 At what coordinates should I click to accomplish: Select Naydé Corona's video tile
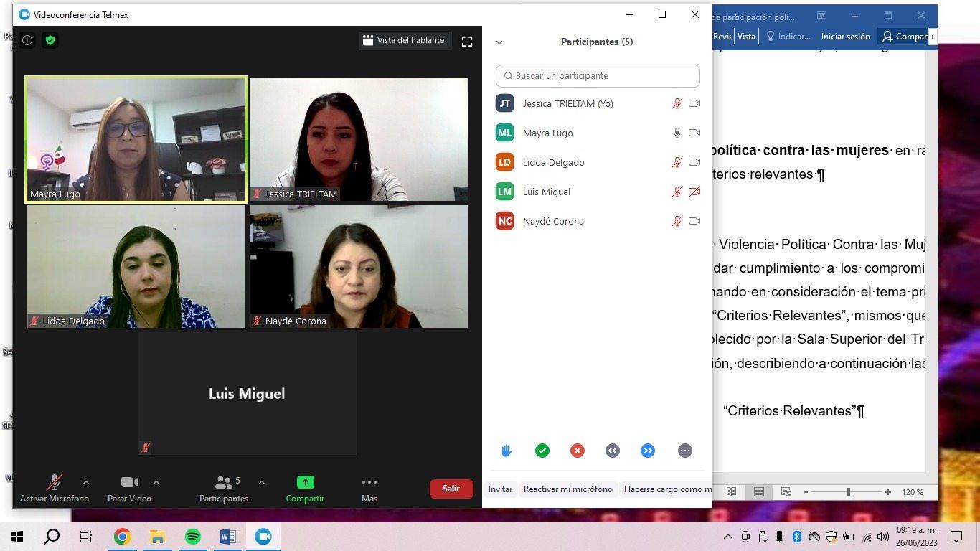pyautogui.click(x=359, y=267)
